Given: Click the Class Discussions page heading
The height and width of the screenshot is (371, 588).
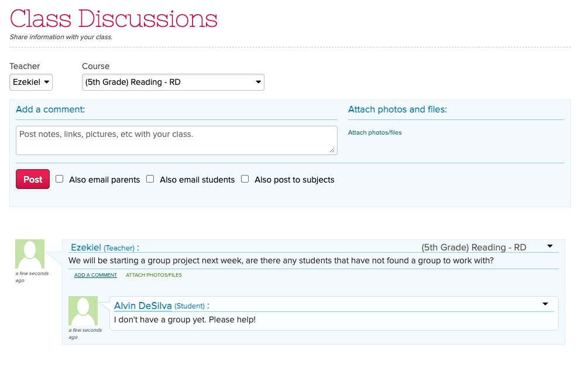Looking at the screenshot, I should pyautogui.click(x=114, y=19).
